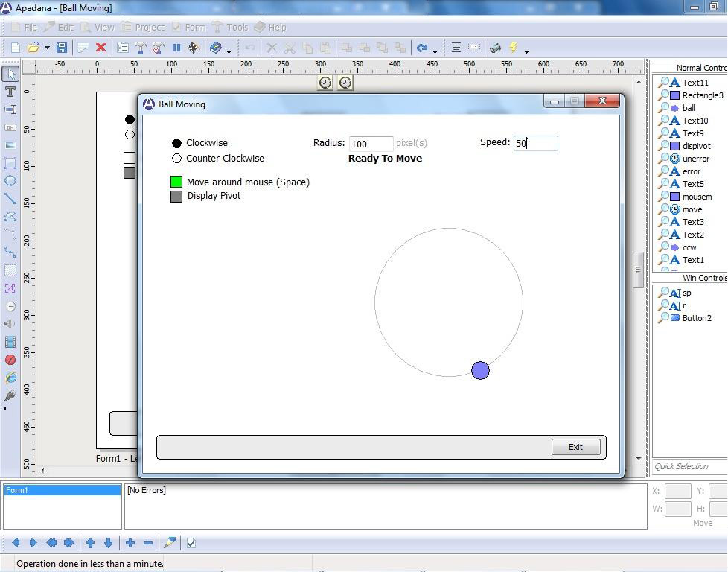Expand the dropdown next to the lightning bolt icon
This screenshot has width=728, height=572.
pos(526,51)
